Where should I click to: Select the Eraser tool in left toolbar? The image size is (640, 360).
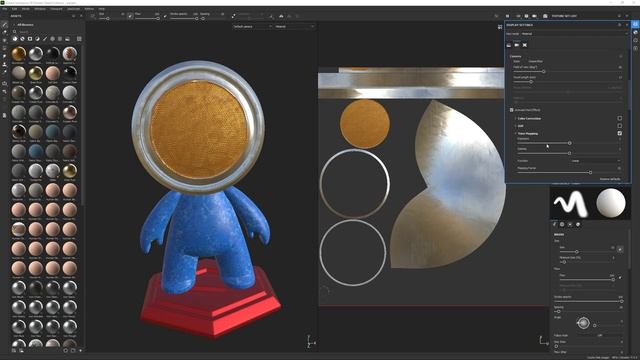(4, 33)
